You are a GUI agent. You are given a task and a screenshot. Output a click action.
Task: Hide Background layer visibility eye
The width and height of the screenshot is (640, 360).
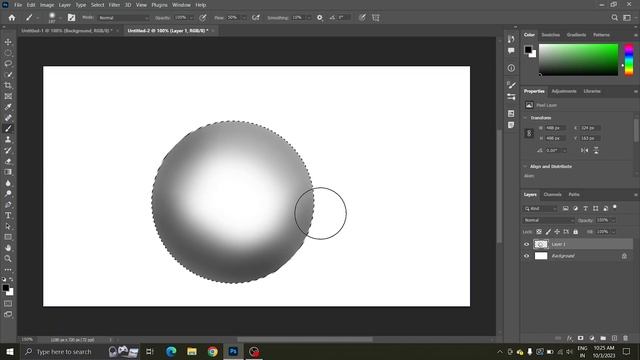tap(526, 256)
